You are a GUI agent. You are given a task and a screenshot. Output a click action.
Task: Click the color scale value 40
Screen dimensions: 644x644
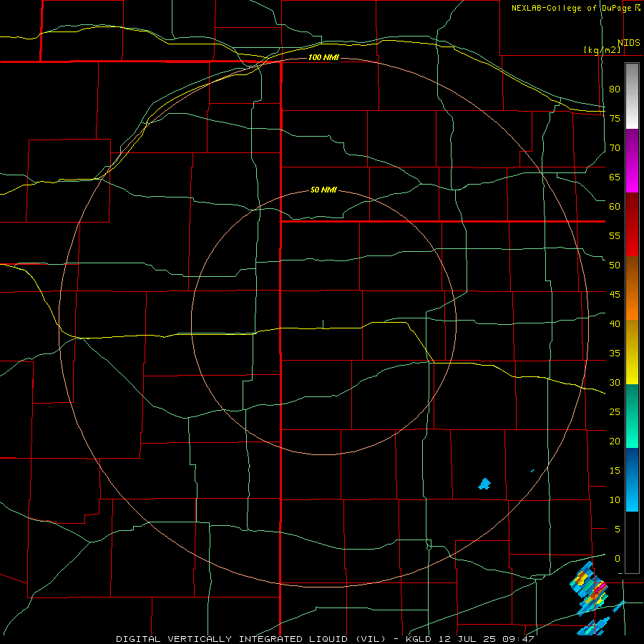coord(615,324)
